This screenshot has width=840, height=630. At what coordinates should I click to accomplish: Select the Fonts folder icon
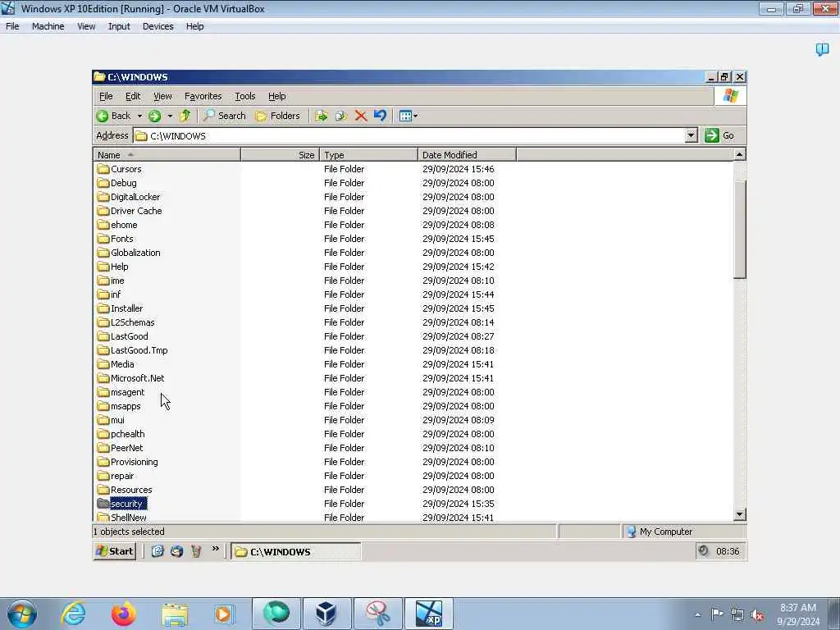click(x=103, y=239)
